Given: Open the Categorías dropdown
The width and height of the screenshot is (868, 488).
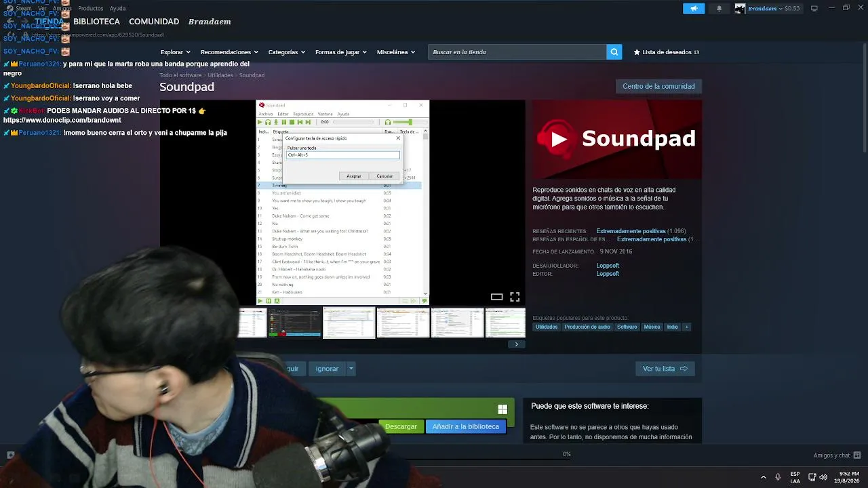Looking at the screenshot, I should point(287,52).
